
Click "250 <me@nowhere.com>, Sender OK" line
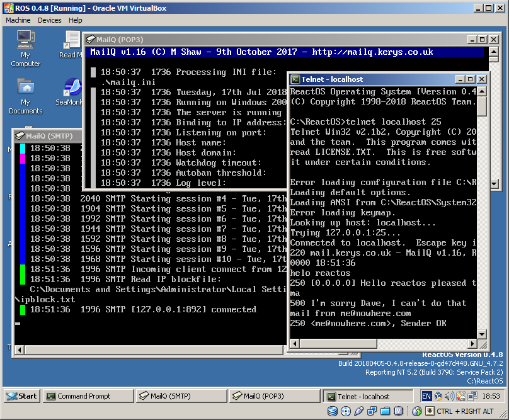pos(368,323)
